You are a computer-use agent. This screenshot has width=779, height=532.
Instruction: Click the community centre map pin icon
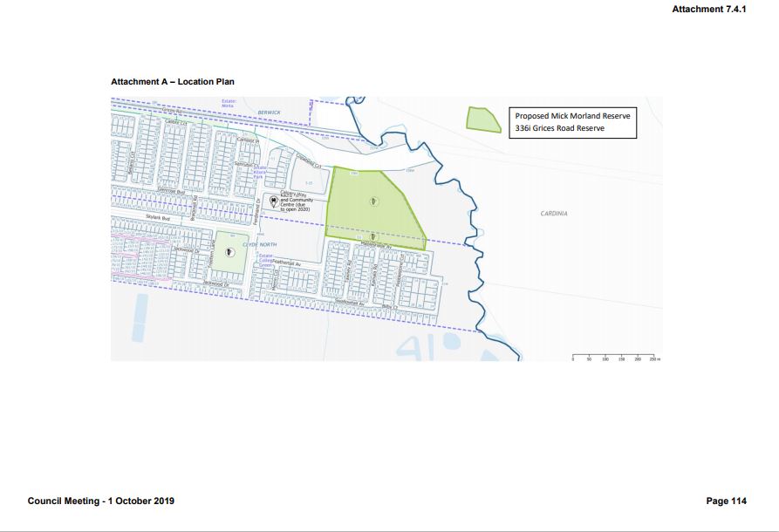point(273,201)
